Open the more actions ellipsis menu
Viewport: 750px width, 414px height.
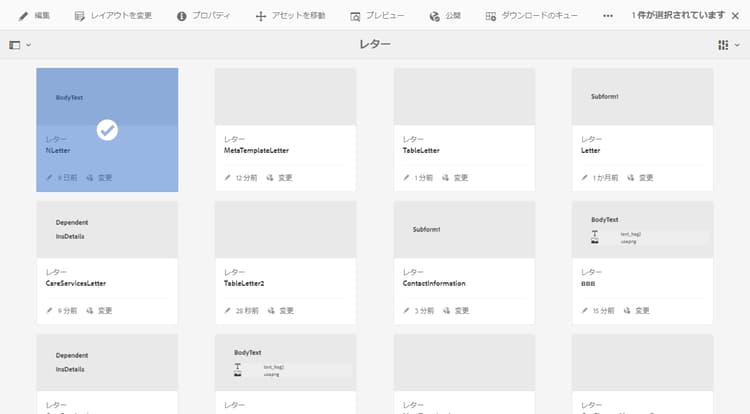coord(607,16)
